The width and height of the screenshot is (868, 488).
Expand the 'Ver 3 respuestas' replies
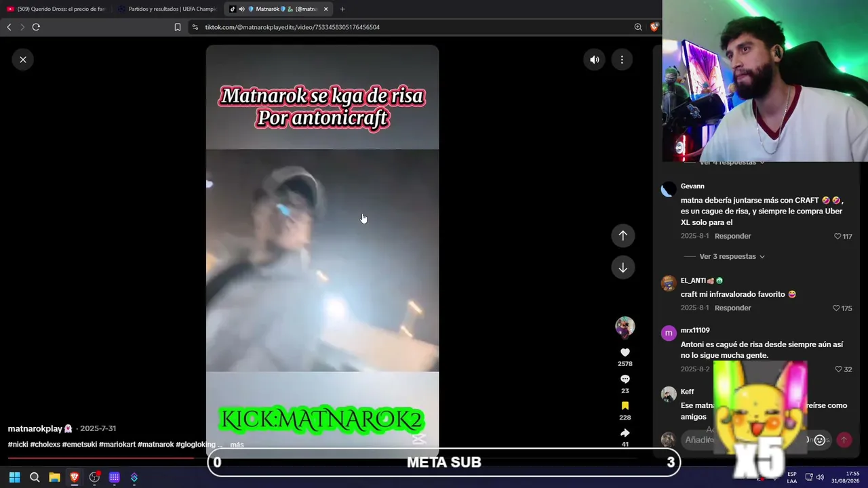(x=732, y=257)
